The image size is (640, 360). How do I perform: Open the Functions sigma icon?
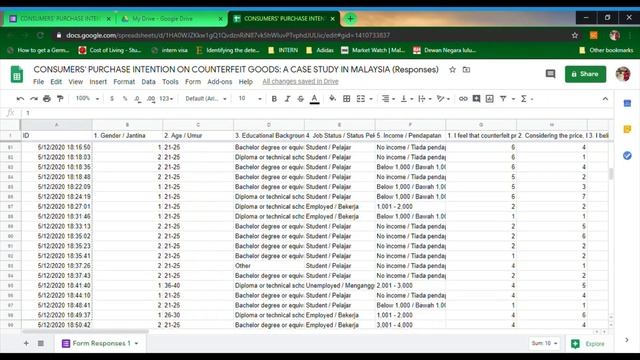click(524, 99)
